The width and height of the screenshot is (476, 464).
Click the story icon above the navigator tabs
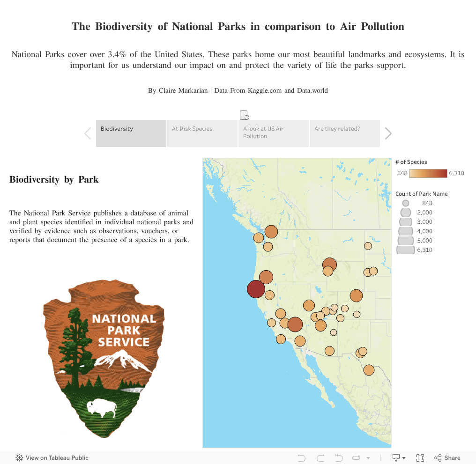[x=244, y=115]
